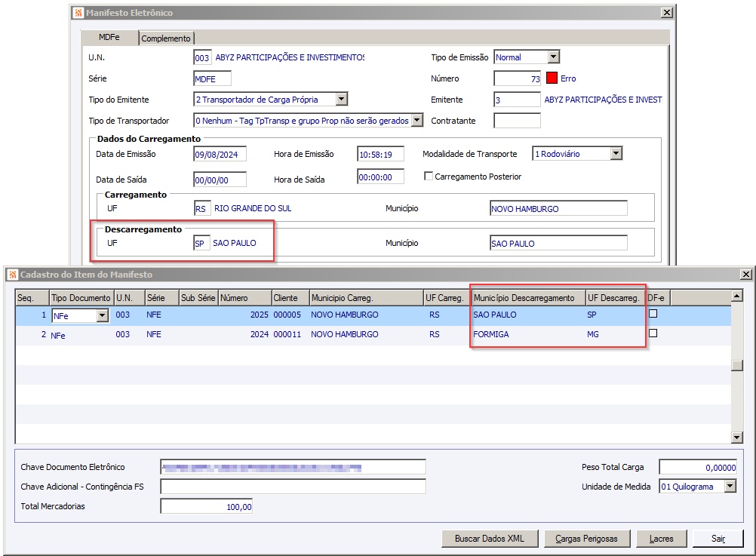Screen dimensions: 756x556
Task: Click the Sair button
Action: point(718,539)
